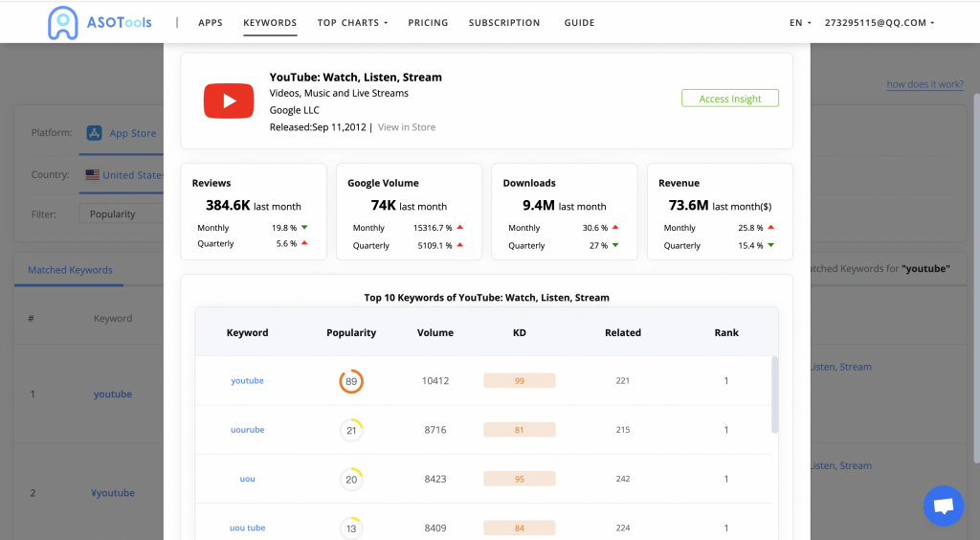Screen dimensions: 980x540
Task: Open the United States country selector
Action: coord(123,175)
